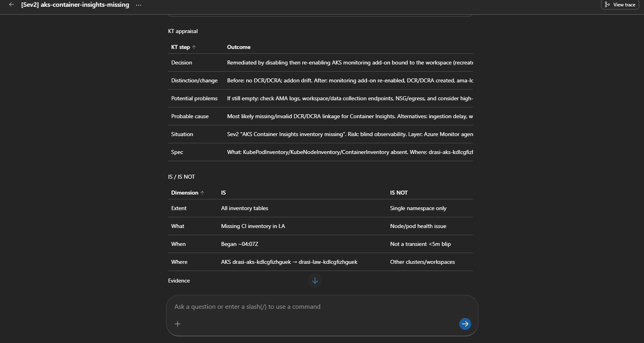
Task: Go back using the left arrow icon
Action: pos(12,5)
